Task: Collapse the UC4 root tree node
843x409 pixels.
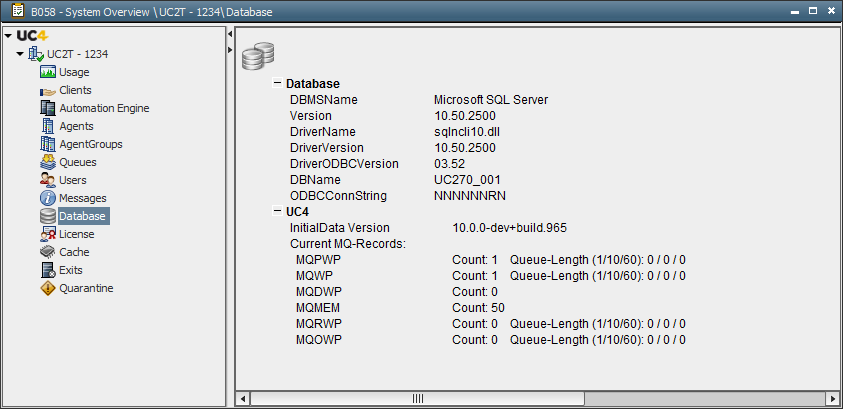Action: click(x=8, y=36)
